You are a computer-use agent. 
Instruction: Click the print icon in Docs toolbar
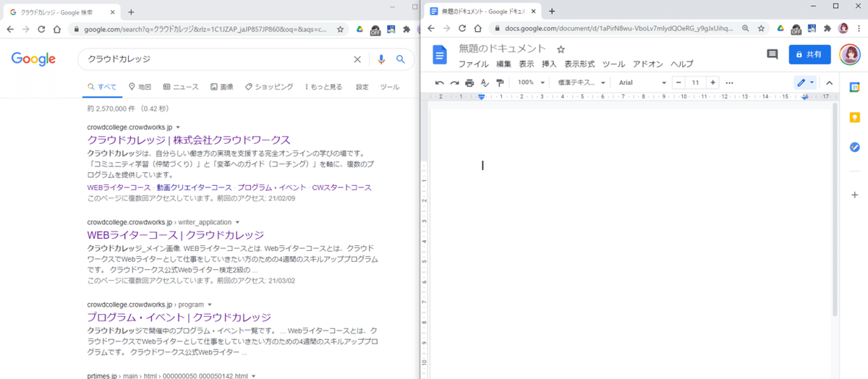point(469,82)
